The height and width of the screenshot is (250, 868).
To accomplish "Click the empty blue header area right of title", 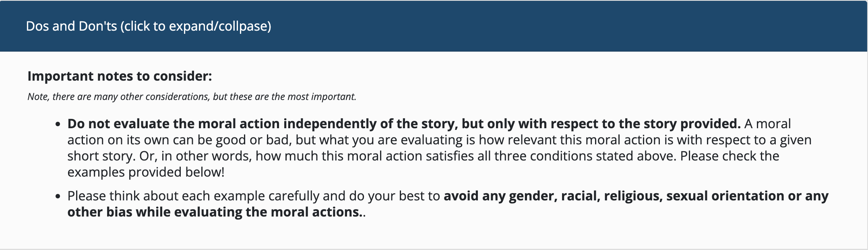I will [x=564, y=26].
